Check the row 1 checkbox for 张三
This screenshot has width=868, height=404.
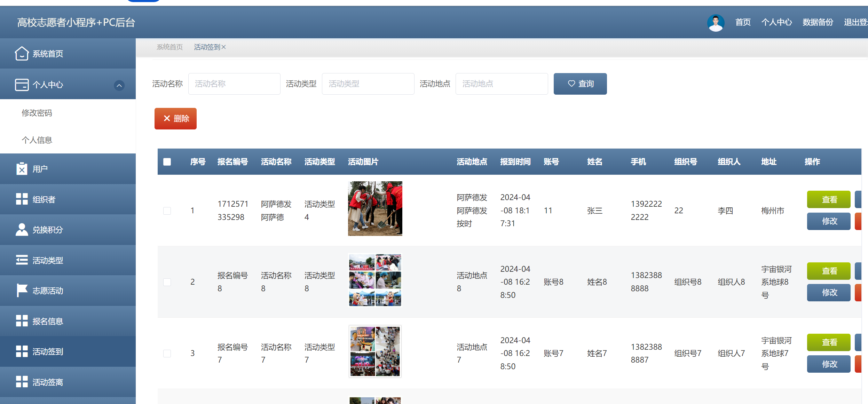click(x=167, y=211)
